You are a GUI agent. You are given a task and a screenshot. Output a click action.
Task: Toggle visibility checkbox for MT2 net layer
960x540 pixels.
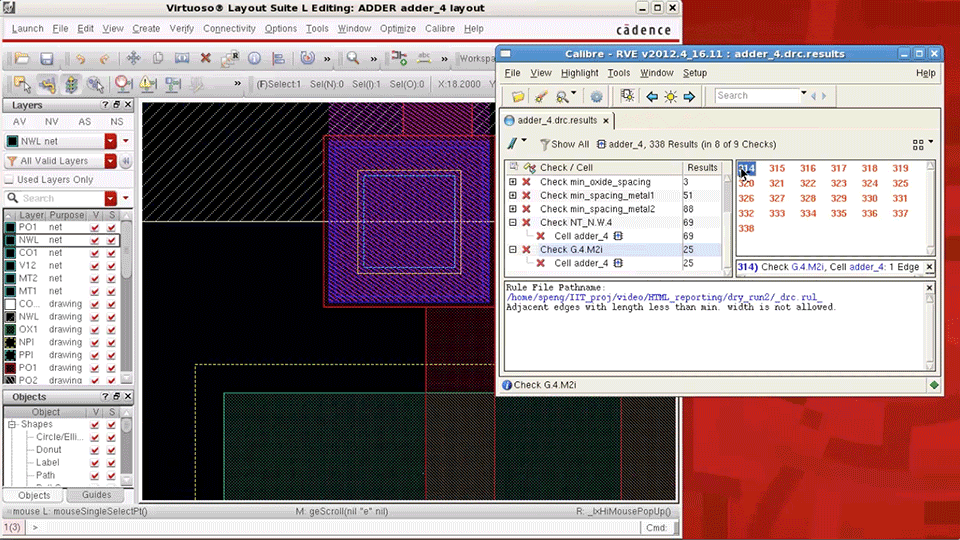point(95,279)
